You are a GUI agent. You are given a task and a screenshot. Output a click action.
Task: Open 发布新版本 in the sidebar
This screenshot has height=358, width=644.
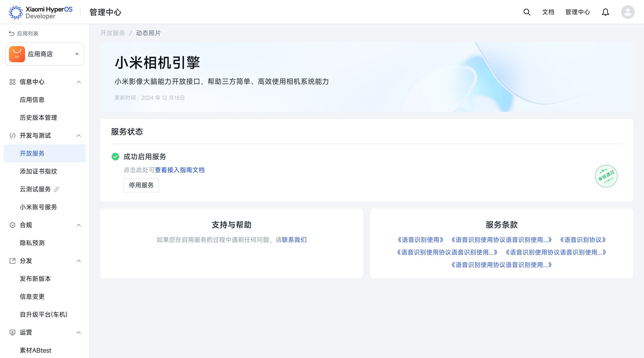click(45, 279)
